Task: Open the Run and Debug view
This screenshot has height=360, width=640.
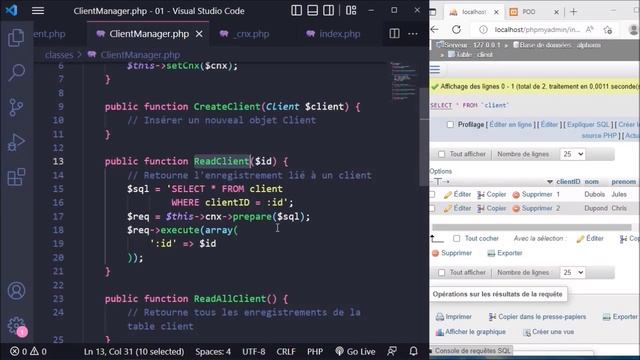Action: tap(16, 142)
